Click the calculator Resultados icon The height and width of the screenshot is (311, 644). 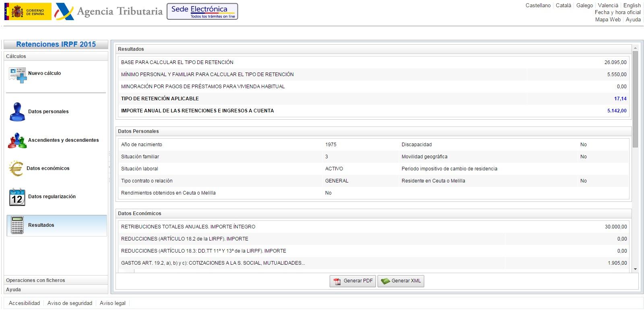pyautogui.click(x=17, y=225)
